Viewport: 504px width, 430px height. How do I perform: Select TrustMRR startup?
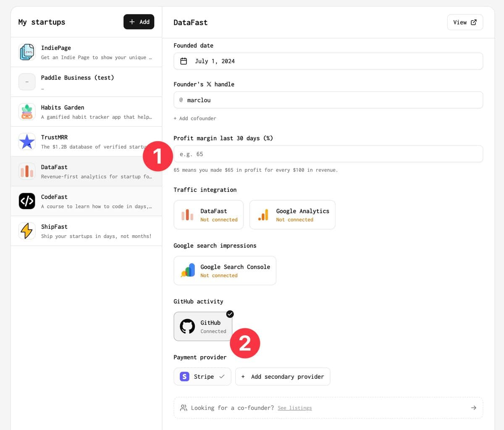pyautogui.click(x=86, y=142)
